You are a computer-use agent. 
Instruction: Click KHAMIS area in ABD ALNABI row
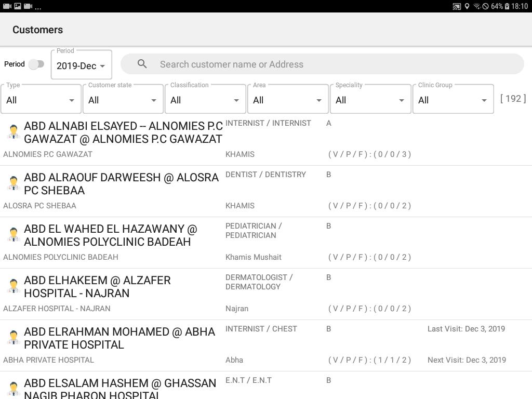[240, 154]
